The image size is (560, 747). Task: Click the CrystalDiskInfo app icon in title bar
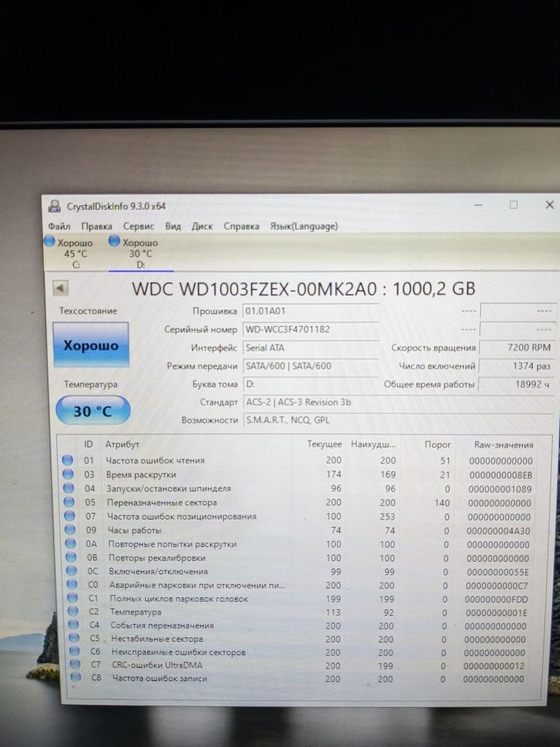(x=55, y=206)
